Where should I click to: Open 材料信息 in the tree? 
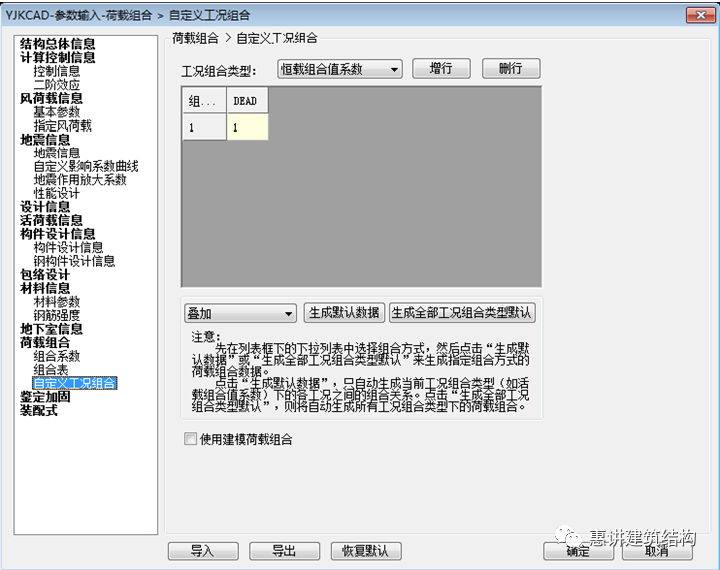[45, 288]
